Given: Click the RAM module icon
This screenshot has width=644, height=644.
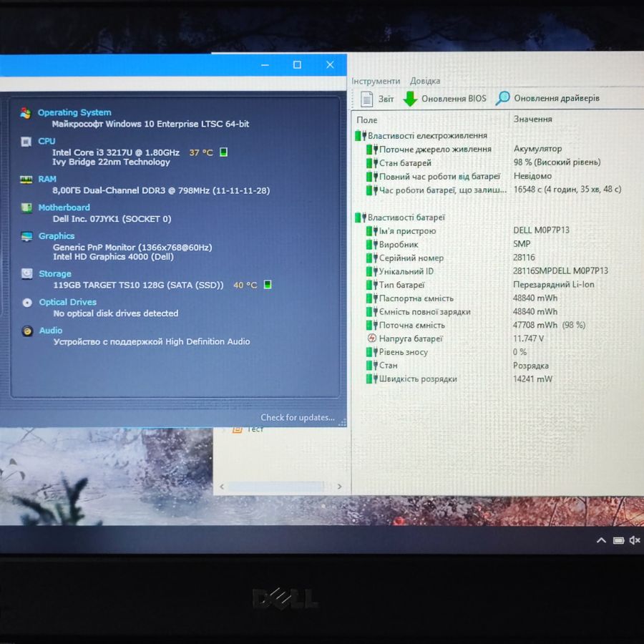Looking at the screenshot, I should [26, 180].
